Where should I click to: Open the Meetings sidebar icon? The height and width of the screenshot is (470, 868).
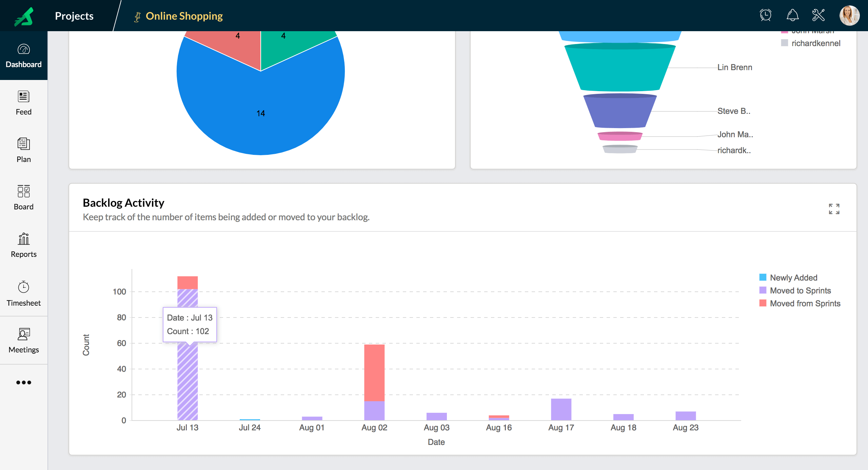[23, 334]
